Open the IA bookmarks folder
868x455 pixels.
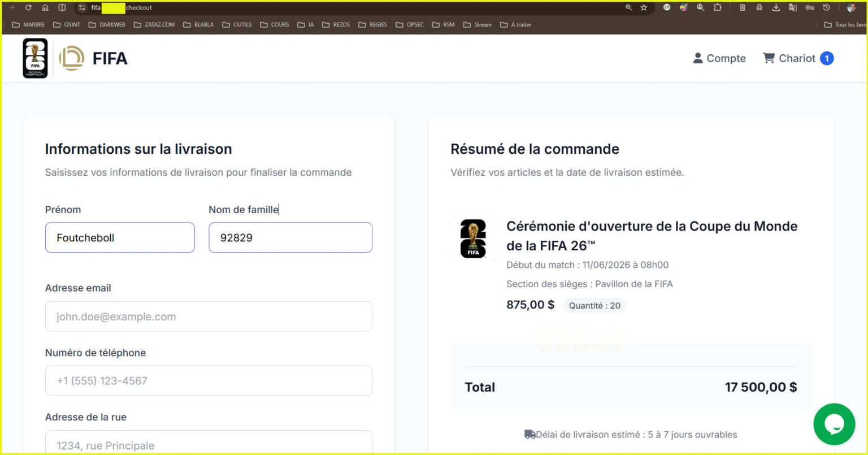(305, 25)
